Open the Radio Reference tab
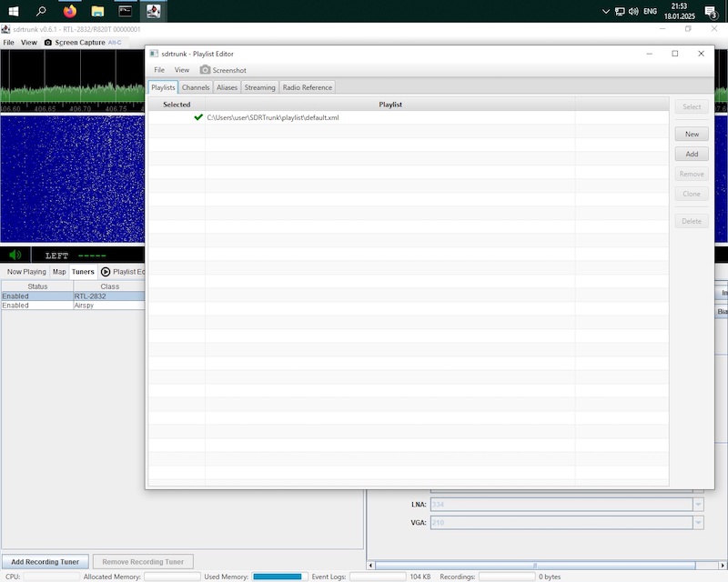Viewport: 728px width, 582px height. tap(308, 87)
